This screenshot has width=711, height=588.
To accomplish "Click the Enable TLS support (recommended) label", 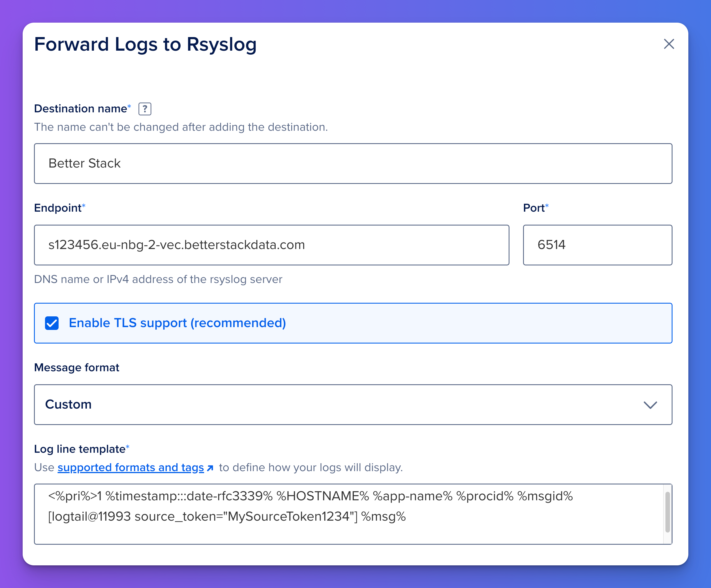I will (177, 323).
